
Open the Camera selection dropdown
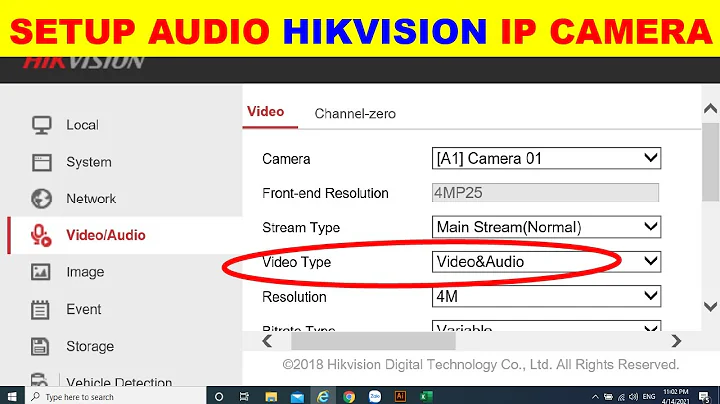tap(546, 158)
